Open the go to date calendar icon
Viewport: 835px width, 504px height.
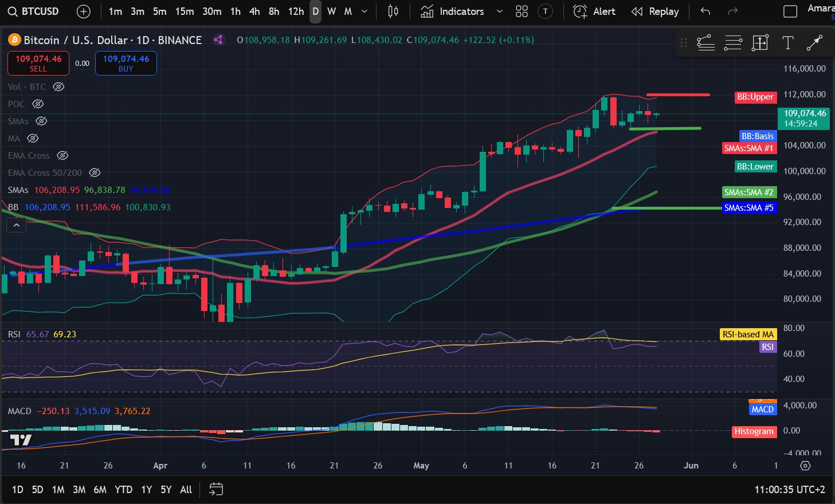216,489
